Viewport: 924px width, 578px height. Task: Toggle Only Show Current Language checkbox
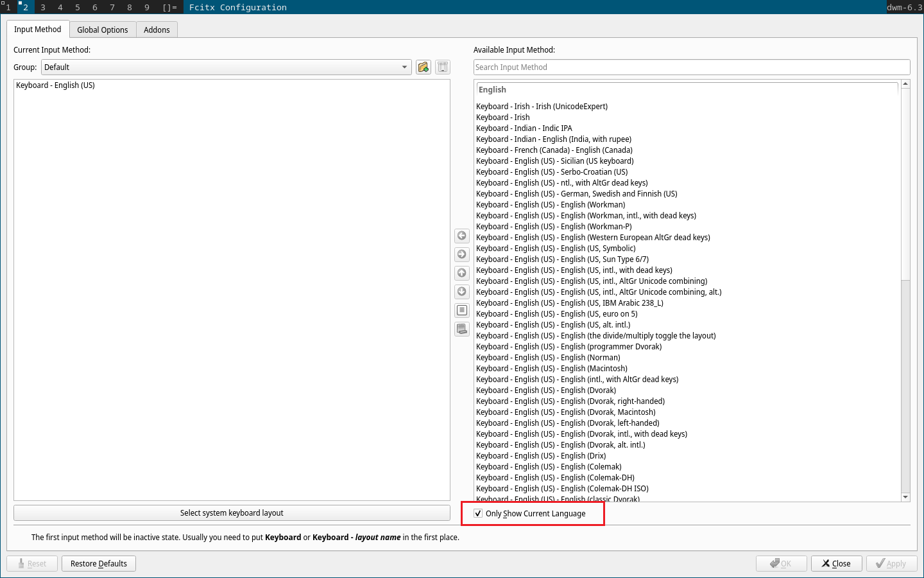point(478,513)
